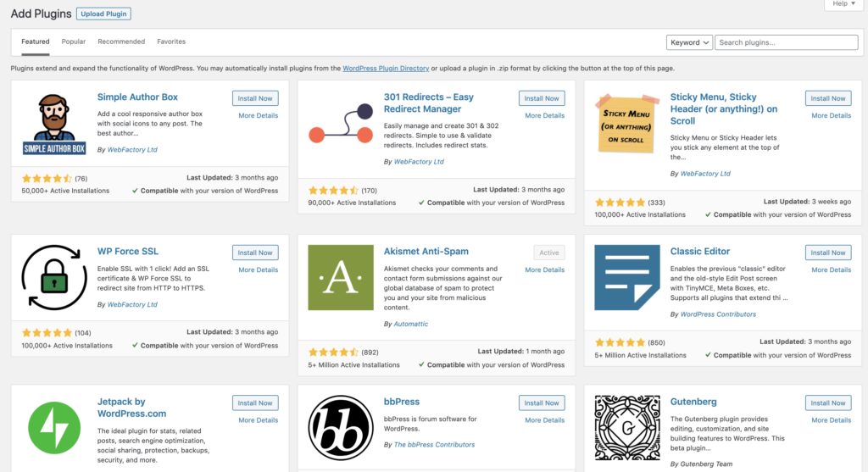Open the Sticky Menu, Sticky Header title
The image size is (868, 472).
tap(724, 109)
